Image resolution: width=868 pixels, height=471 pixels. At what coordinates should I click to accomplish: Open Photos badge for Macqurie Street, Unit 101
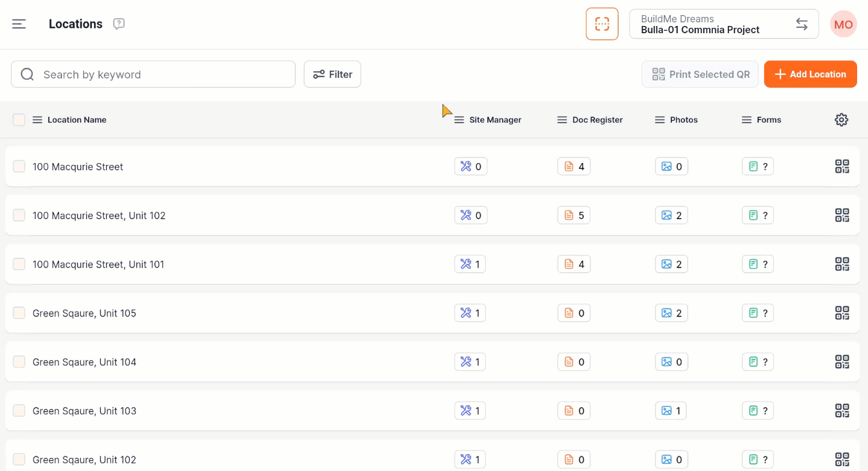[671, 264]
